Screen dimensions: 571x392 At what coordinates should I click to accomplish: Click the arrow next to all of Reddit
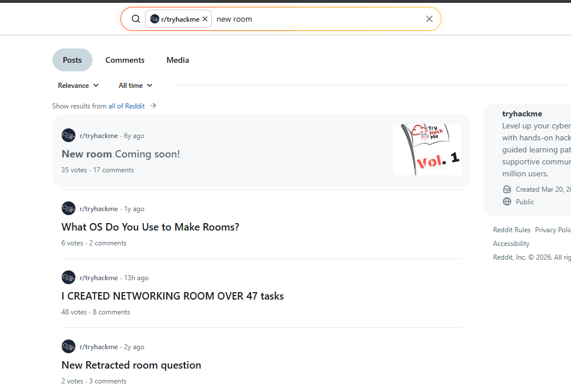[x=153, y=106]
